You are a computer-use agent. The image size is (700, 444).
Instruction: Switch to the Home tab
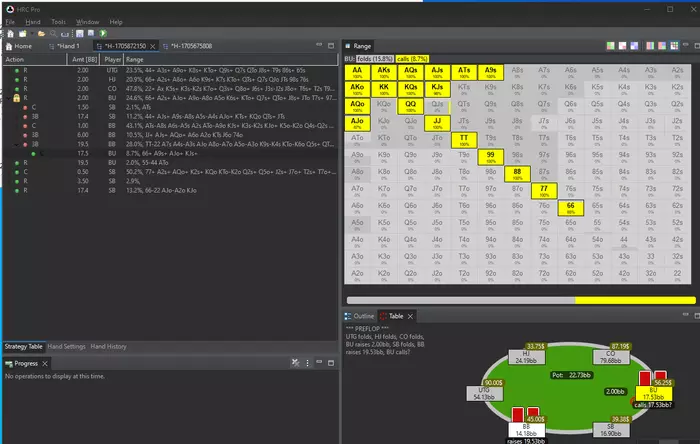coord(19,46)
